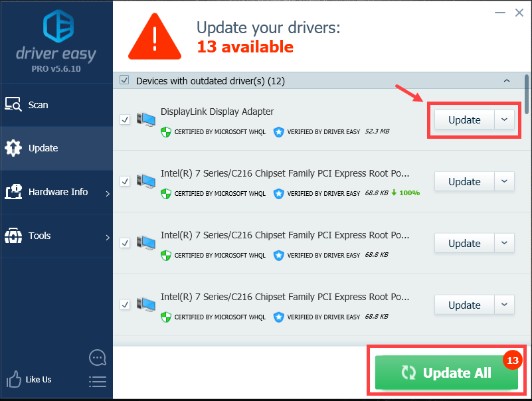Screen dimensions: 532x401
Task: Open the Scan magnifier icon in sidebar
Action: point(13,104)
